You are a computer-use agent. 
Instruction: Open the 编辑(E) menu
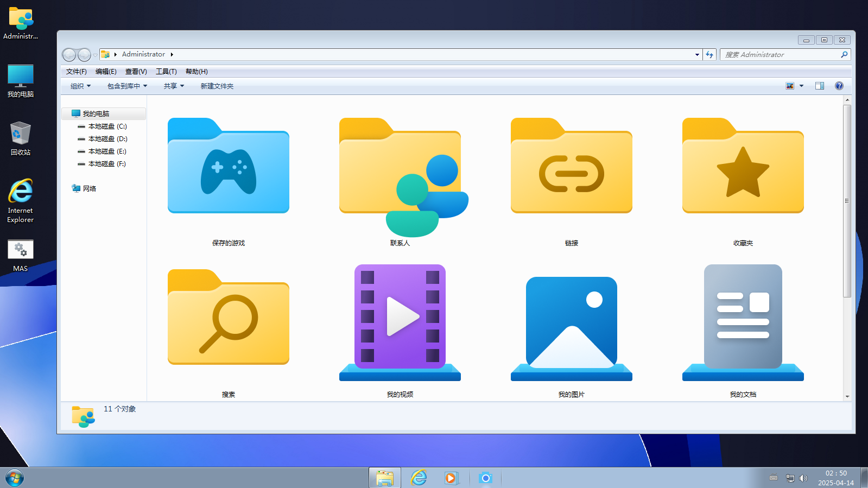click(x=106, y=72)
